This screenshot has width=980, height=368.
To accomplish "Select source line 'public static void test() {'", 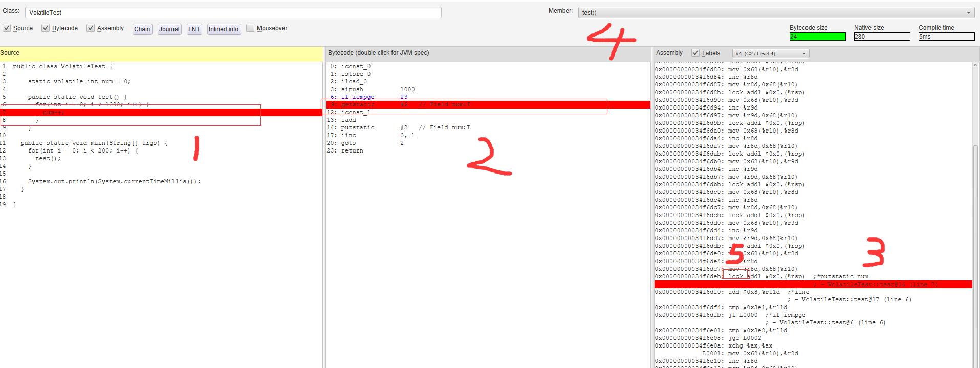I will [x=77, y=97].
